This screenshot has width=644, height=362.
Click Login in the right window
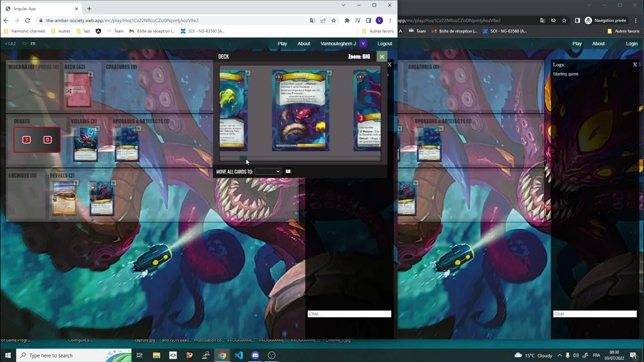pyautogui.click(x=631, y=44)
